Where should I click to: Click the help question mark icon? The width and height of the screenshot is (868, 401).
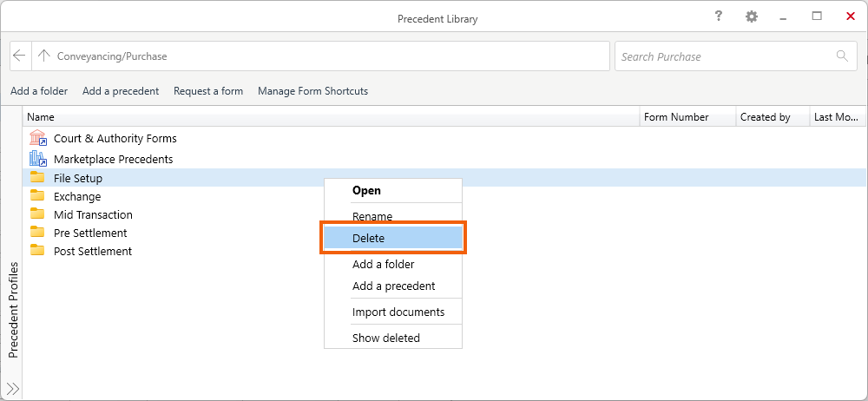(718, 16)
